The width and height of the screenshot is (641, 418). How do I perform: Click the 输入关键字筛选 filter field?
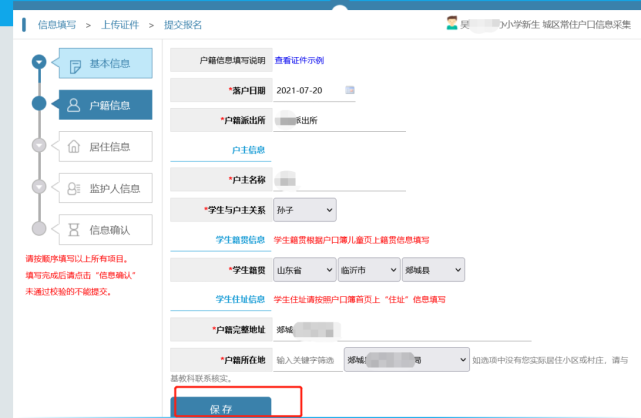click(x=308, y=360)
